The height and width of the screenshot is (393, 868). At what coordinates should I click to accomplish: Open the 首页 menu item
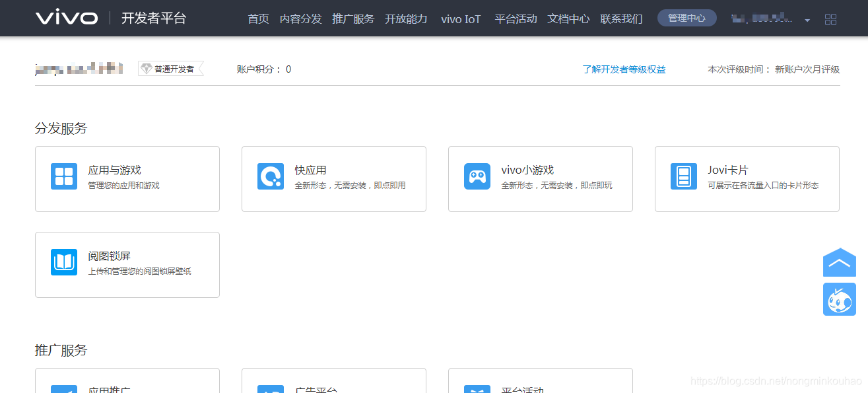pyautogui.click(x=258, y=18)
